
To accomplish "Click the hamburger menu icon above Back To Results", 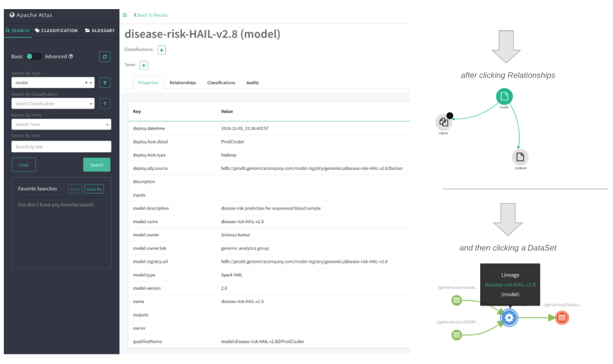I will [x=124, y=15].
